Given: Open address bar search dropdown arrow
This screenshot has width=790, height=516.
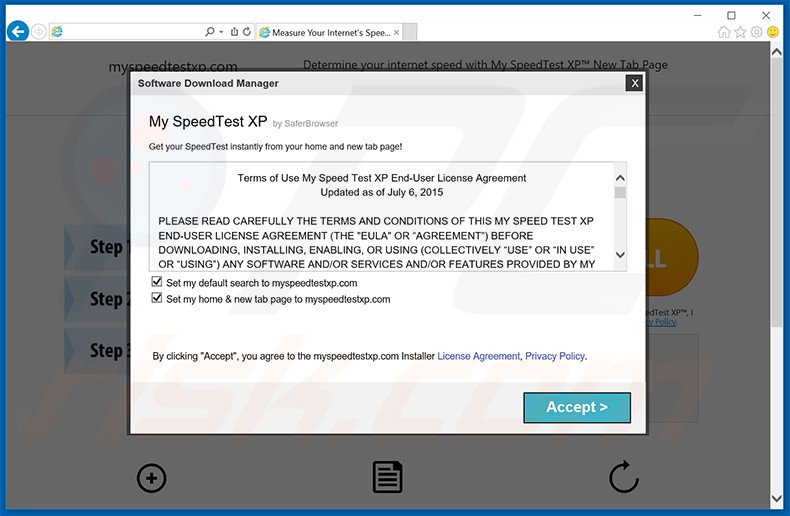Looking at the screenshot, I should tap(221, 32).
